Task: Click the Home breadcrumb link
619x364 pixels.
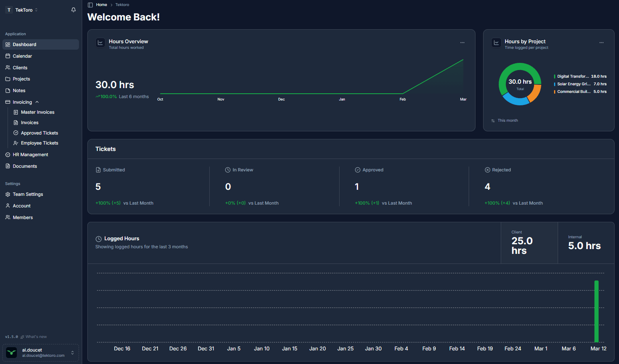Action: tap(101, 4)
